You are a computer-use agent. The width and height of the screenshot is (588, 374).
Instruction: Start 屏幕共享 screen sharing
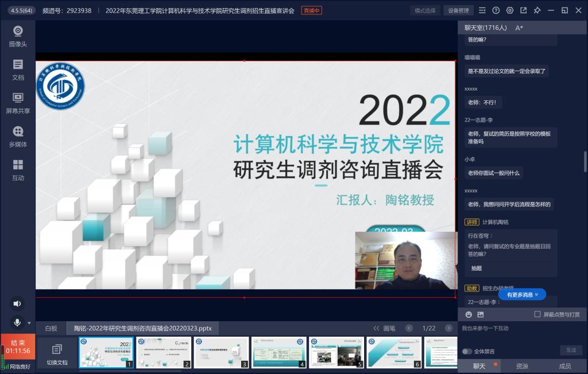(18, 102)
